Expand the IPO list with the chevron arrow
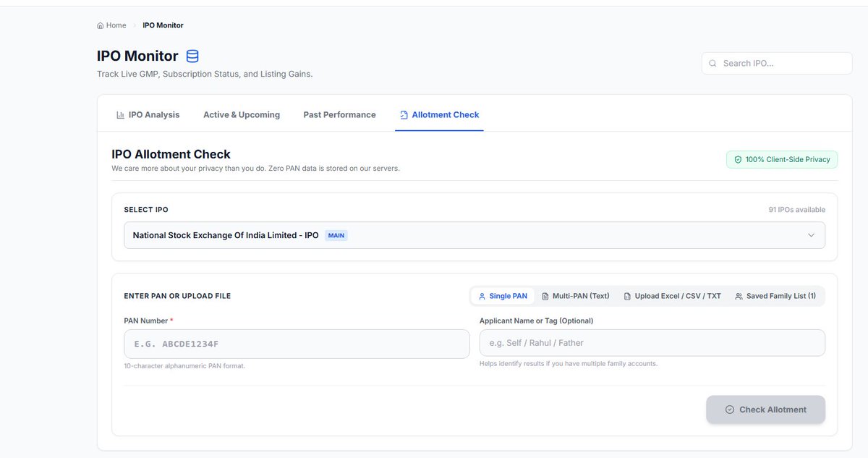 (811, 235)
